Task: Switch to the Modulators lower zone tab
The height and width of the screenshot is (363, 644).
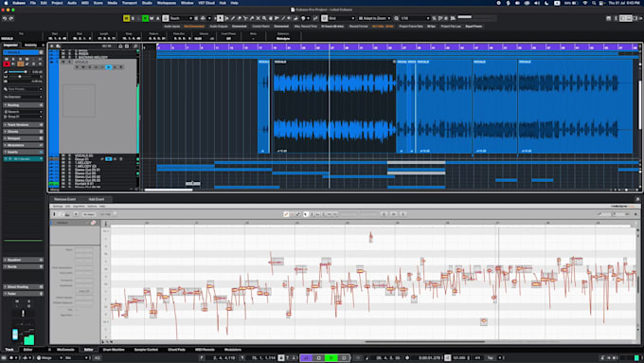Action: coord(233,350)
